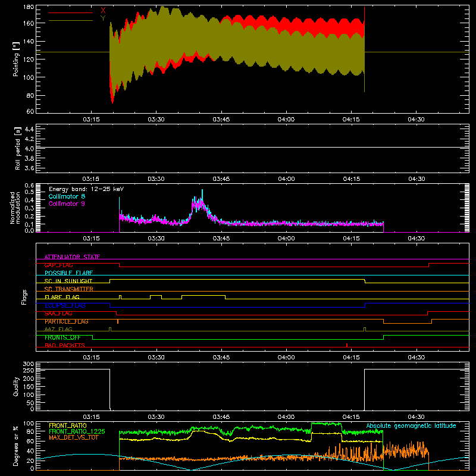The height and width of the screenshot is (476, 476).
Task: Click the 'POSSIBLE_FLARE' flag label
Action: (x=68, y=273)
